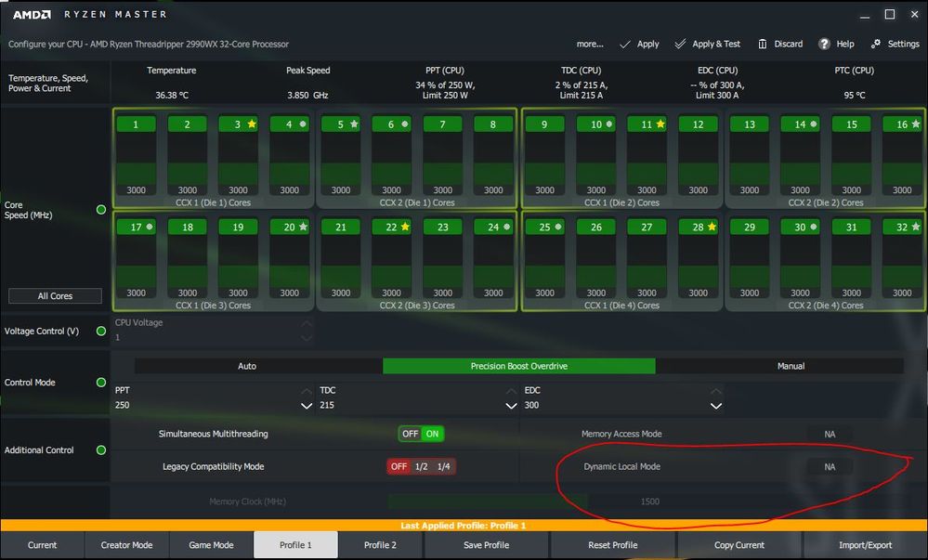Increase TDC value with up chevron
928x560 pixels.
coord(511,391)
